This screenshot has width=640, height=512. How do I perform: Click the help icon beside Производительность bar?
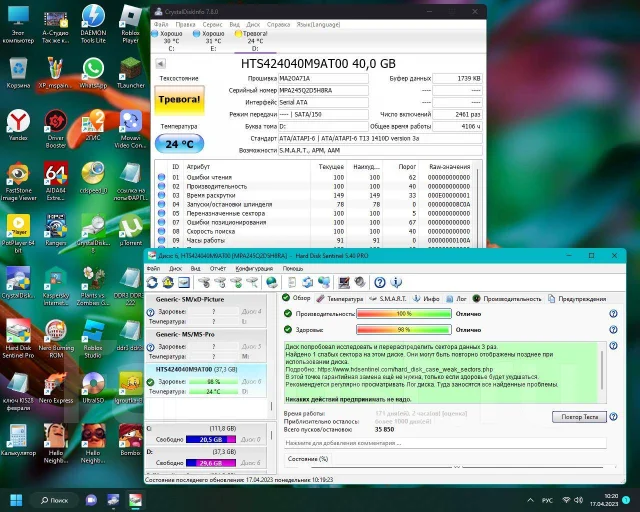[x=613, y=314]
